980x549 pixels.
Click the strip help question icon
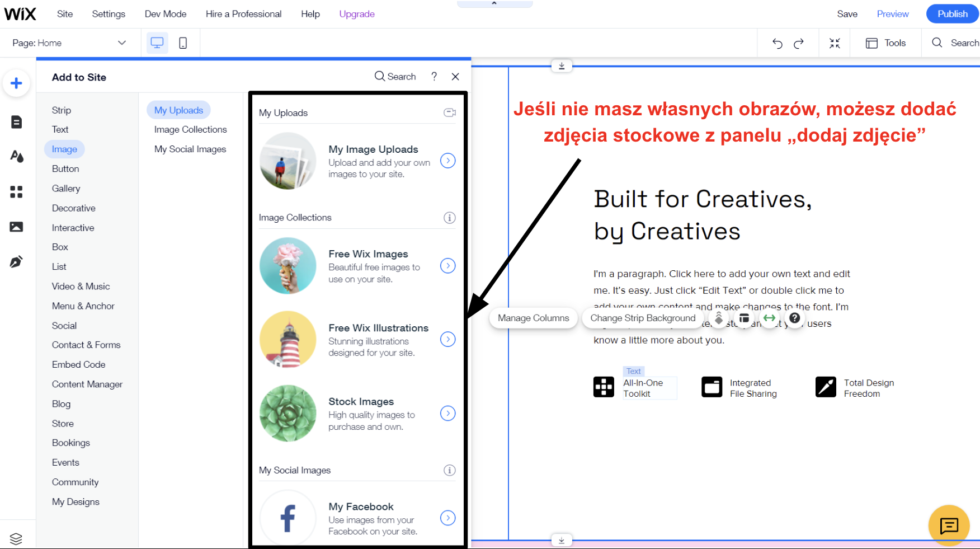click(794, 318)
